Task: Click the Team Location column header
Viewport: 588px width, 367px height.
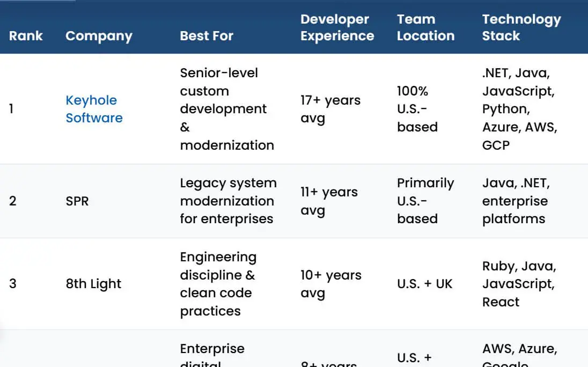Action: pos(425,27)
